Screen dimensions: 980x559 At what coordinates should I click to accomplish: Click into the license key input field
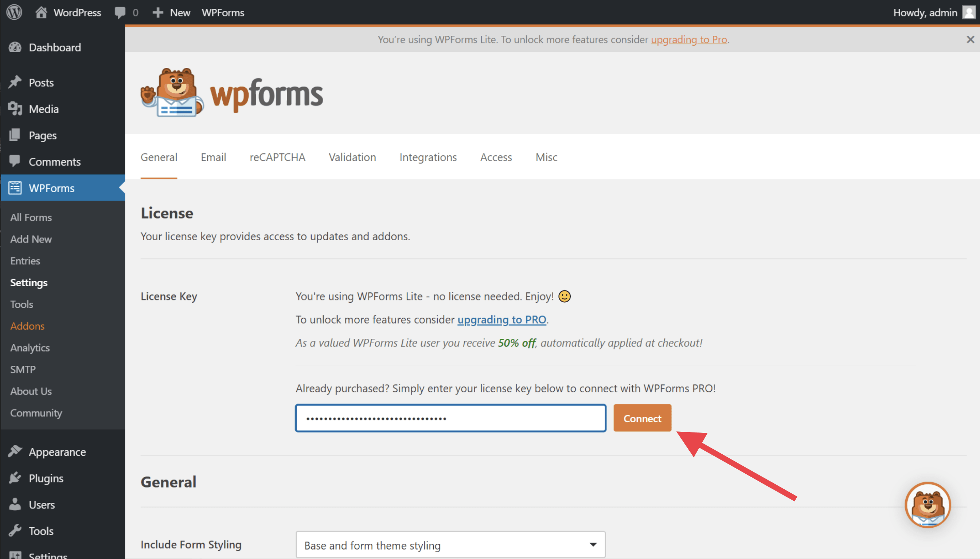pyautogui.click(x=450, y=418)
